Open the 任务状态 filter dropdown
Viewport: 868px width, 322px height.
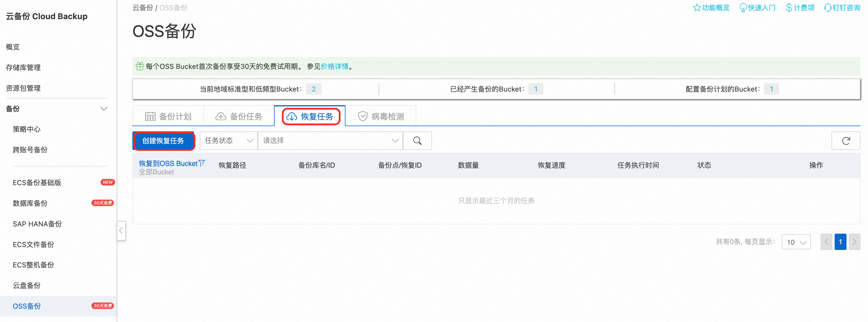229,141
